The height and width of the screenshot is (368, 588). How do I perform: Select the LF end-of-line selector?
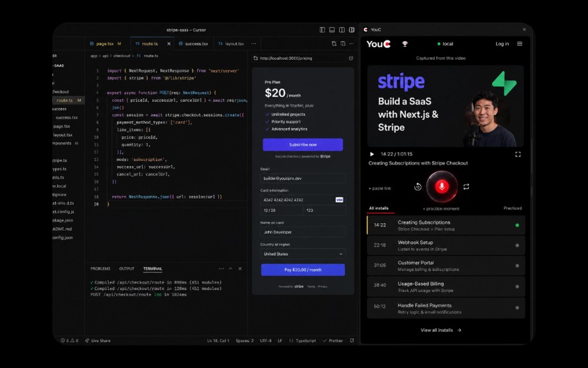coord(280,340)
